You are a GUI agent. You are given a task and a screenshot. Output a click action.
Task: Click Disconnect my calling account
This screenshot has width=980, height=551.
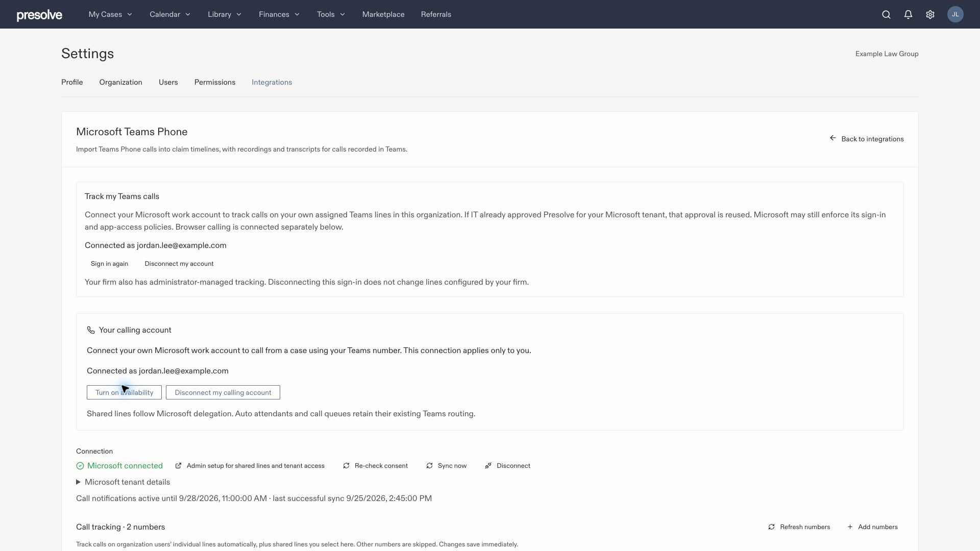223,392
